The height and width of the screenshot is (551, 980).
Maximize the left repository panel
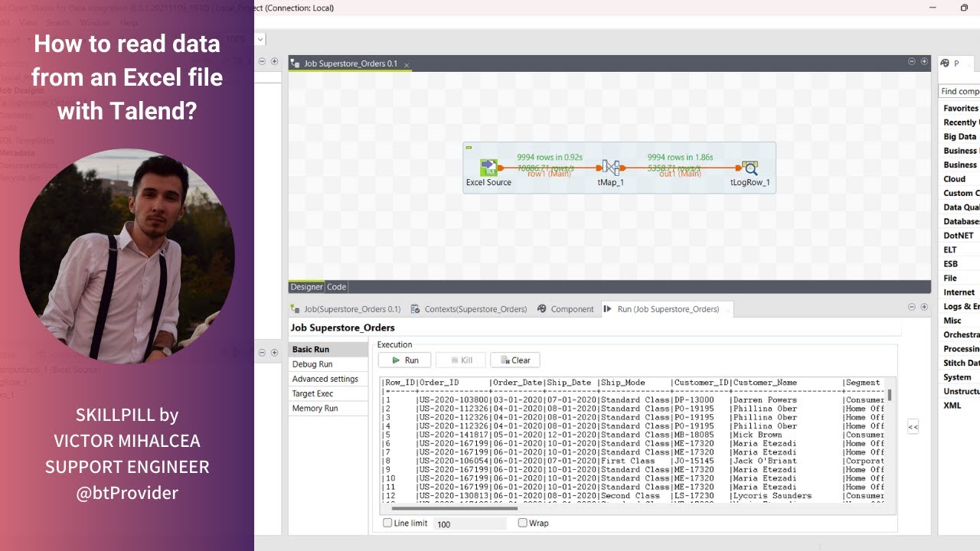[x=274, y=61]
